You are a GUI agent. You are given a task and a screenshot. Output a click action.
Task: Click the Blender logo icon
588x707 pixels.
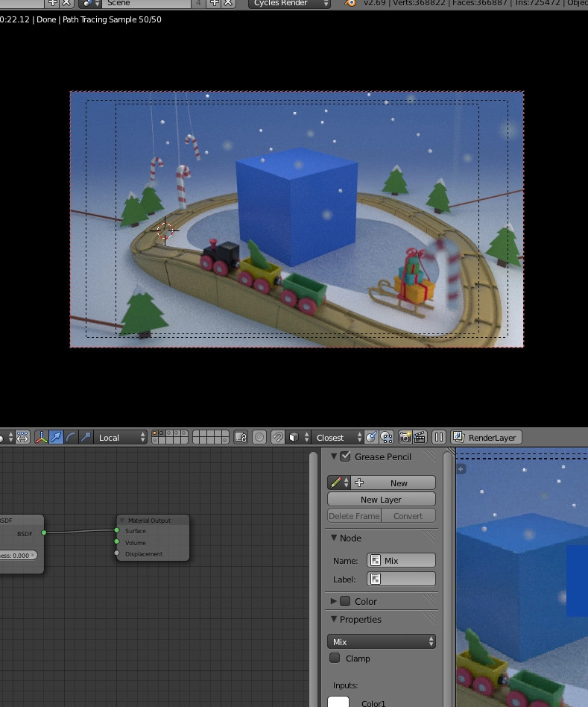point(350,3)
